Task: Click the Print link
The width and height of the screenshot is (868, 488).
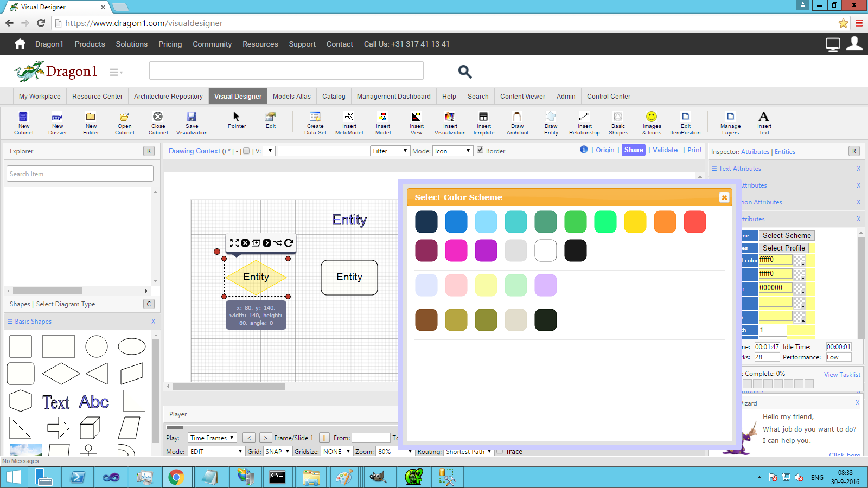Action: [695, 150]
